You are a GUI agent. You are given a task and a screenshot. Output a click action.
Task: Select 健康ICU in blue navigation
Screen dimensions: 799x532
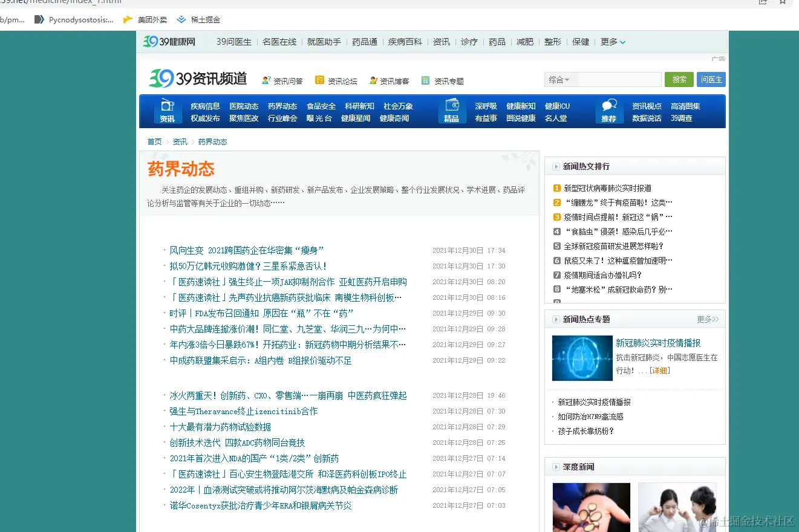pos(557,106)
